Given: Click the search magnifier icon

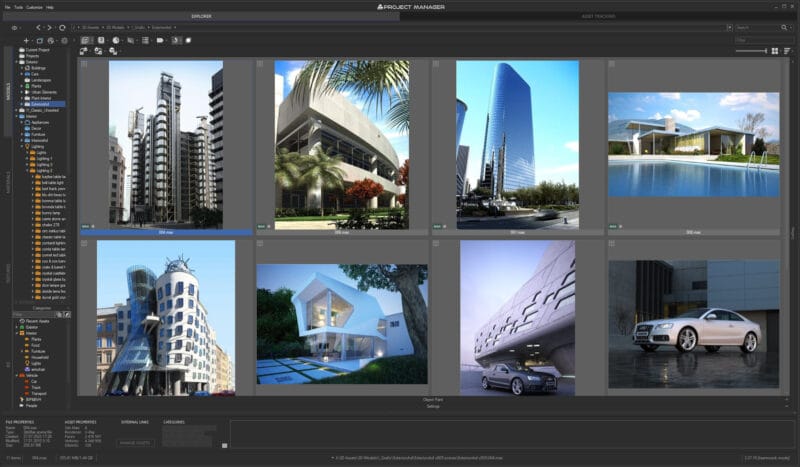Looking at the screenshot, I should 784,28.
